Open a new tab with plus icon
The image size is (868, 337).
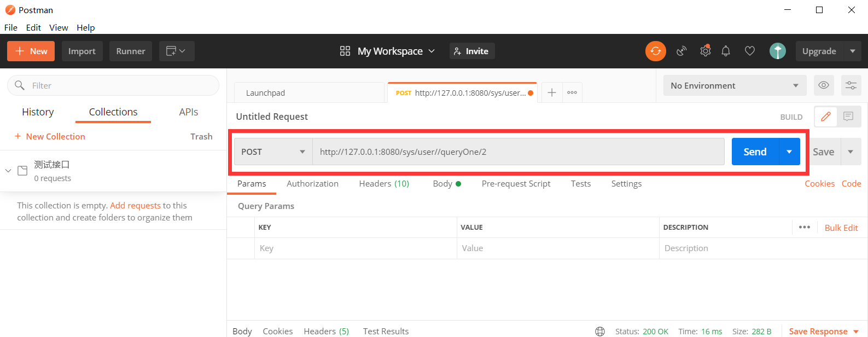[x=552, y=92]
